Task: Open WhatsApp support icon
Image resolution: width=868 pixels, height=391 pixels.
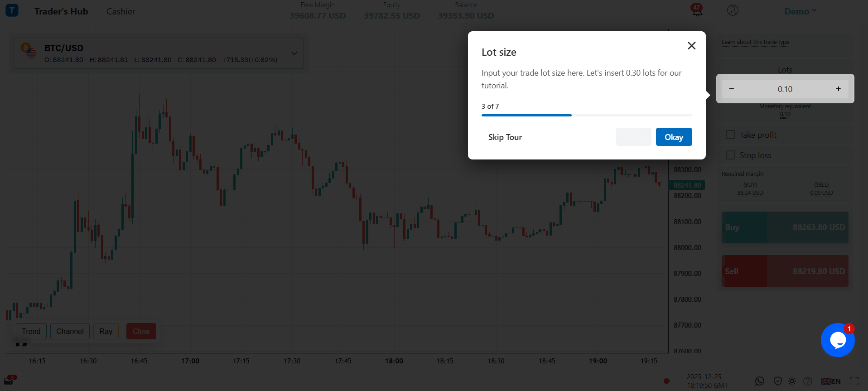Action: (x=760, y=381)
